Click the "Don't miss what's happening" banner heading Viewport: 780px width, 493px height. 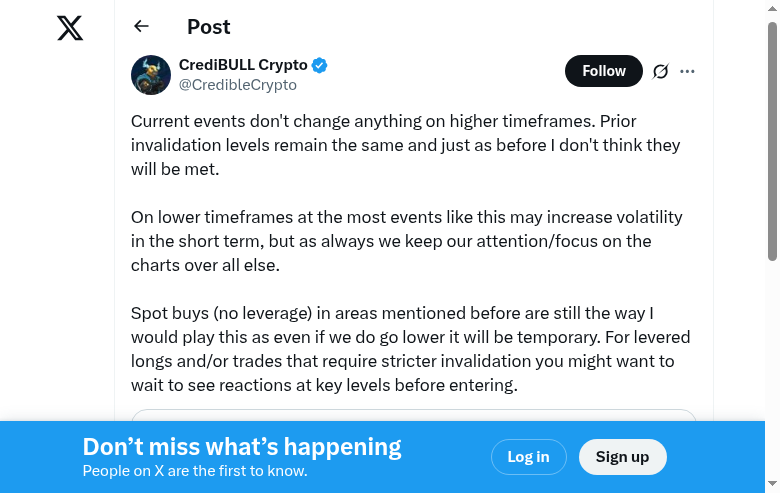(242, 447)
